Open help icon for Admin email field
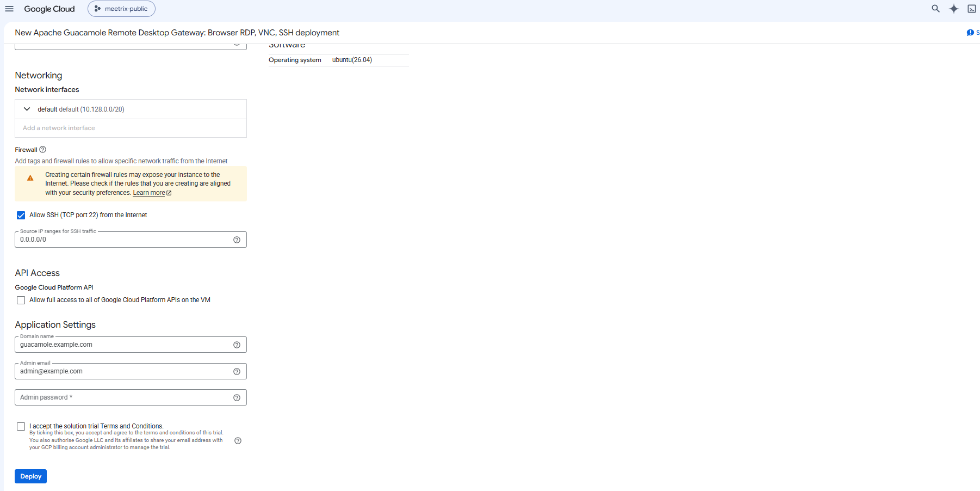 (x=237, y=371)
